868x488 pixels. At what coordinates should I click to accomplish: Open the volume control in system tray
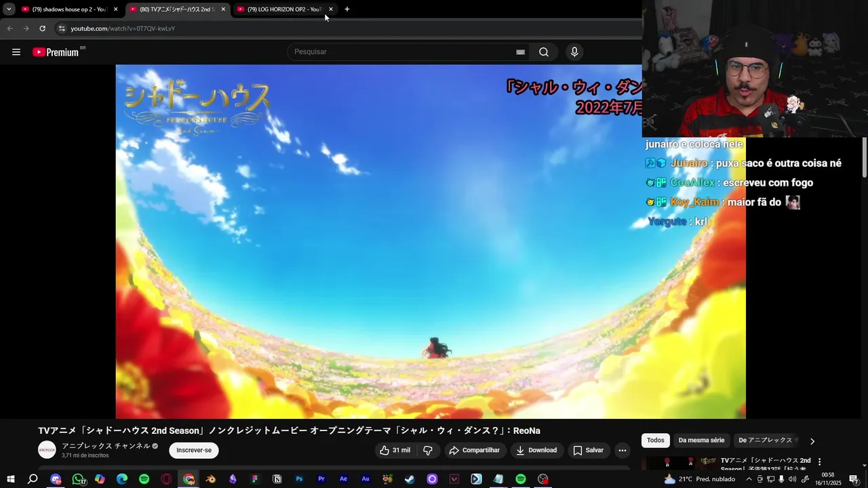tap(793, 479)
